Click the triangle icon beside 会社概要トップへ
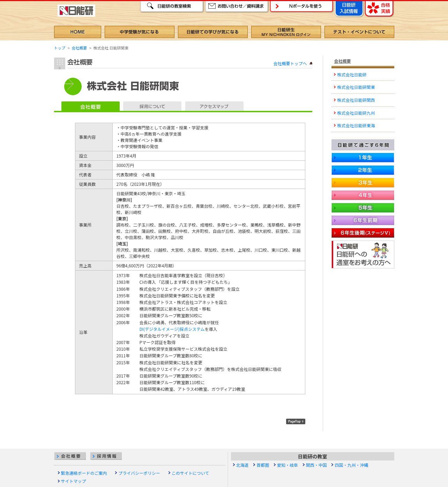This screenshot has height=487, width=448. pyautogui.click(x=311, y=63)
